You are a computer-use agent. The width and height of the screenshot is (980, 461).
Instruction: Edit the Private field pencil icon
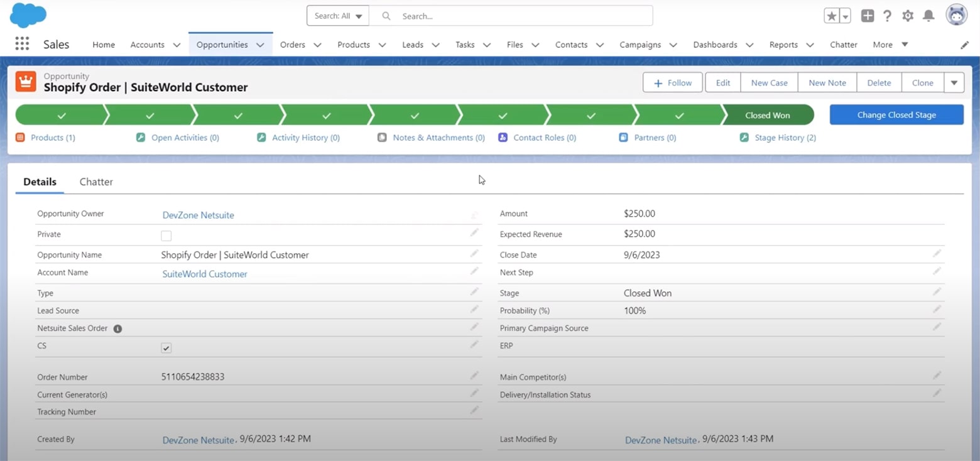tap(474, 232)
